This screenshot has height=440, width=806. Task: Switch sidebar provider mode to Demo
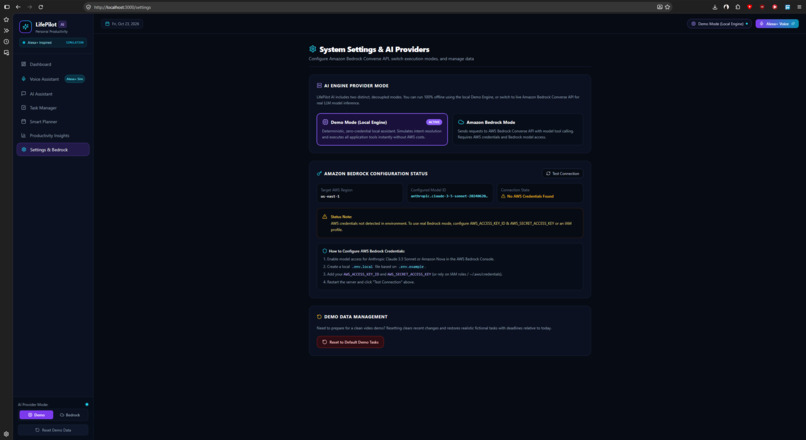click(x=36, y=415)
